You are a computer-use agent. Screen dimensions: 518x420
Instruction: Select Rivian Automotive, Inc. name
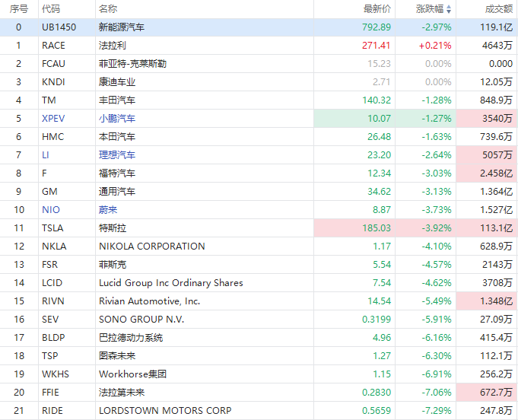coord(149,301)
